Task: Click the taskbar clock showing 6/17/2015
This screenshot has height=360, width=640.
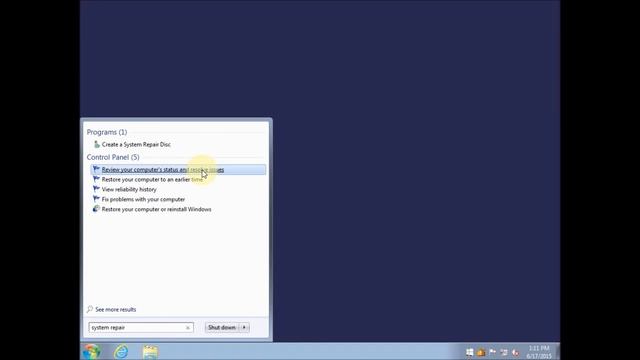Action: pyautogui.click(x=539, y=352)
